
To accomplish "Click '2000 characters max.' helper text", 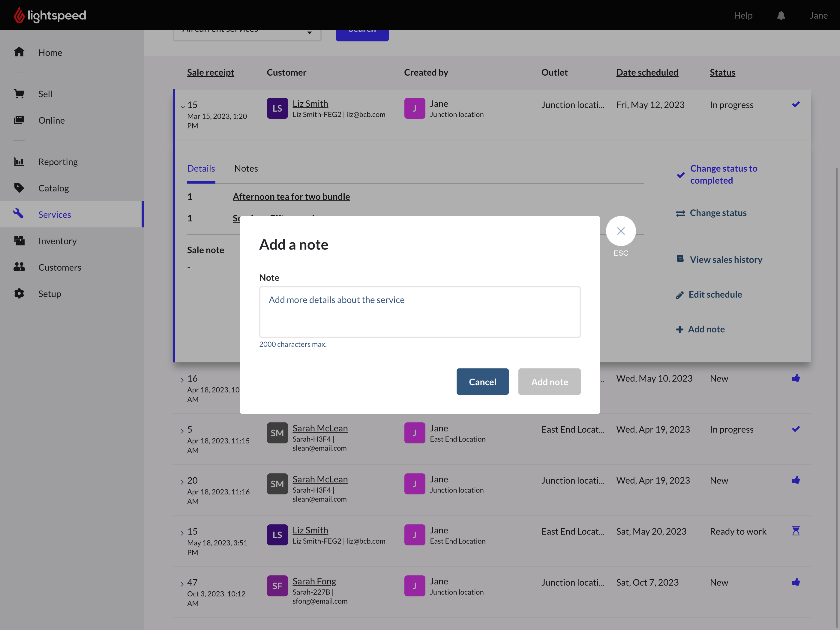I will tap(292, 344).
